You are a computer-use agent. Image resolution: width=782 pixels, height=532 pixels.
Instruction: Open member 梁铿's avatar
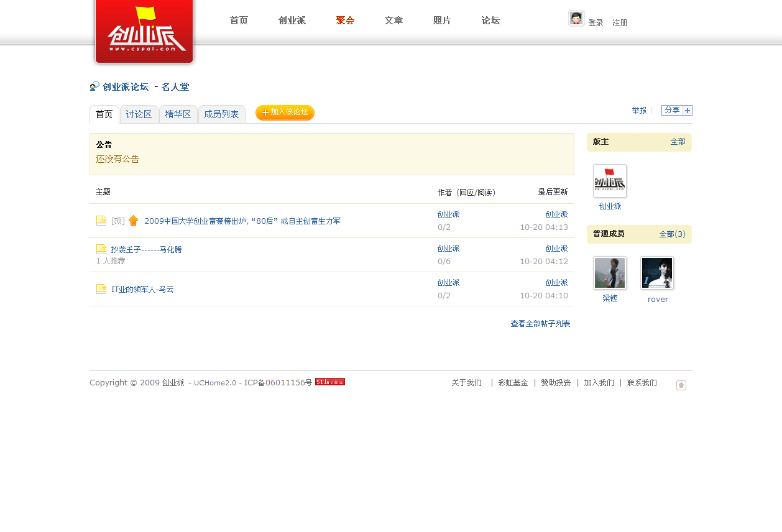[x=610, y=273]
